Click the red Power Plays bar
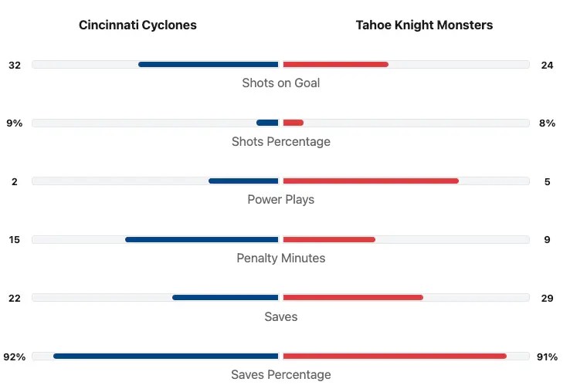570x392 pixels. [x=371, y=181]
